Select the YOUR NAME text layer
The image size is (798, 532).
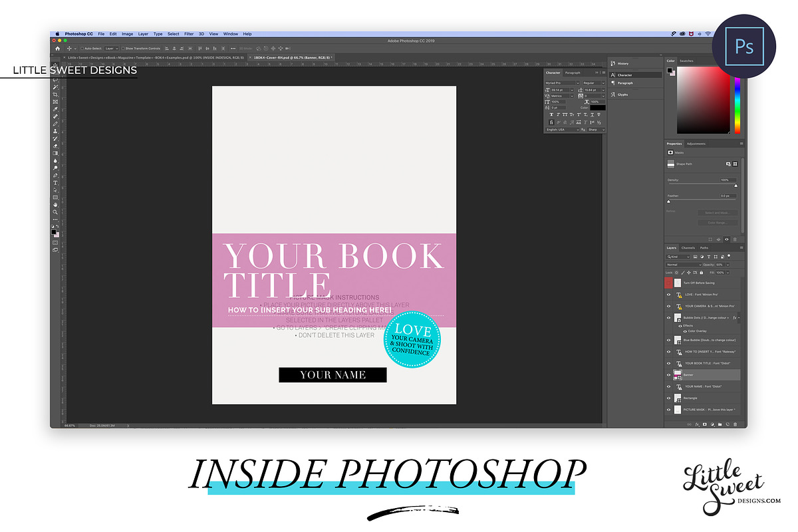702,386
